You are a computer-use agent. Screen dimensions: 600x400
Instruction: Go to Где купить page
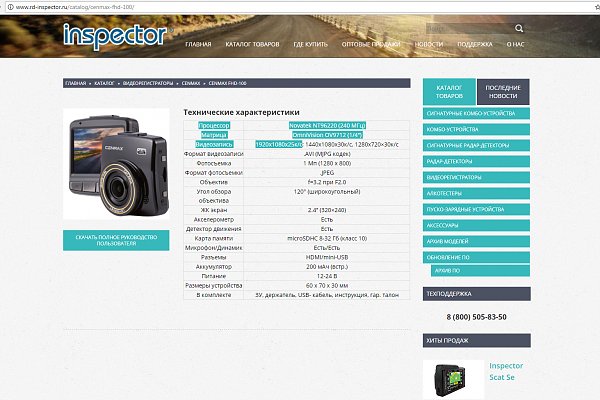[311, 45]
